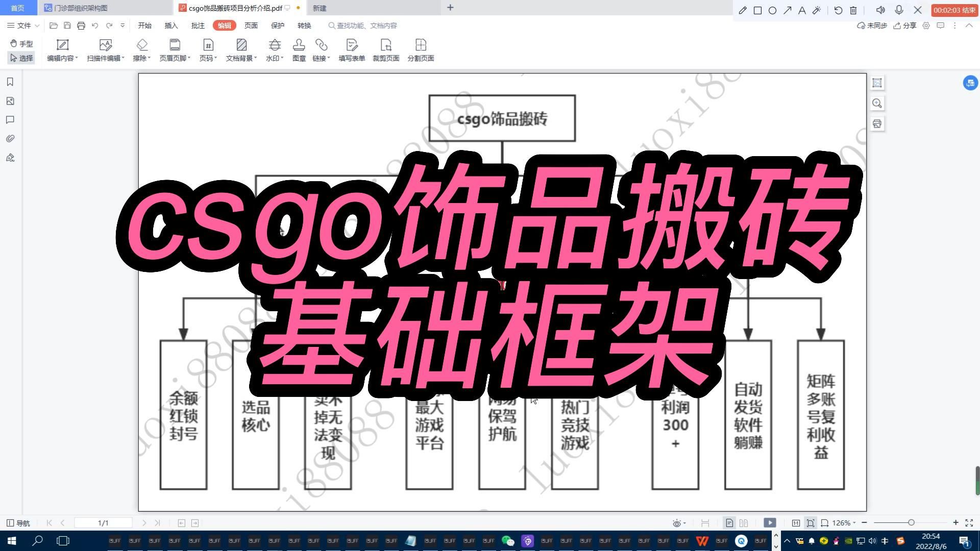Toggle the 选择 selection mode
This screenshot has height=551, width=980.
click(x=20, y=58)
